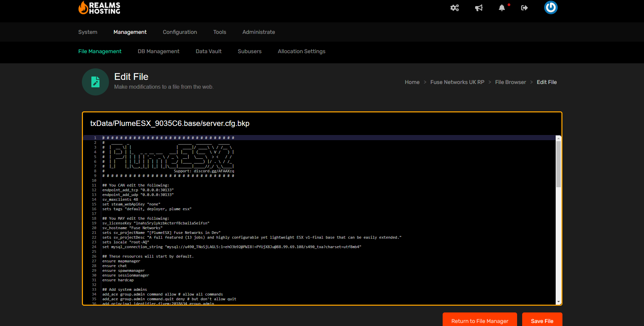
Task: Click line 13 endpoint_add_udp text
Action: coord(138,195)
